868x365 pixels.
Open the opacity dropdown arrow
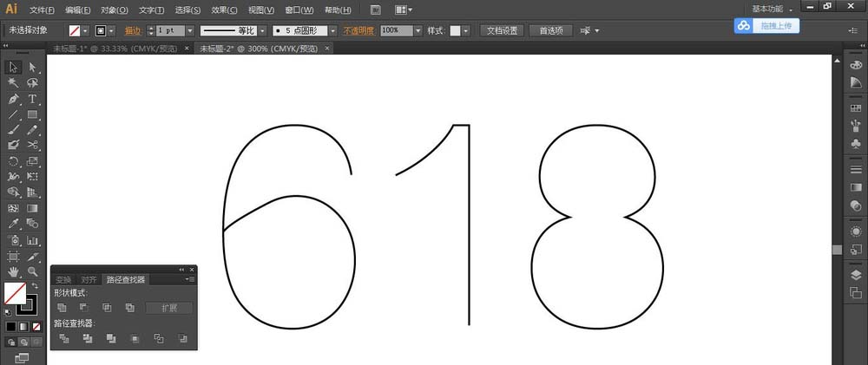[418, 31]
